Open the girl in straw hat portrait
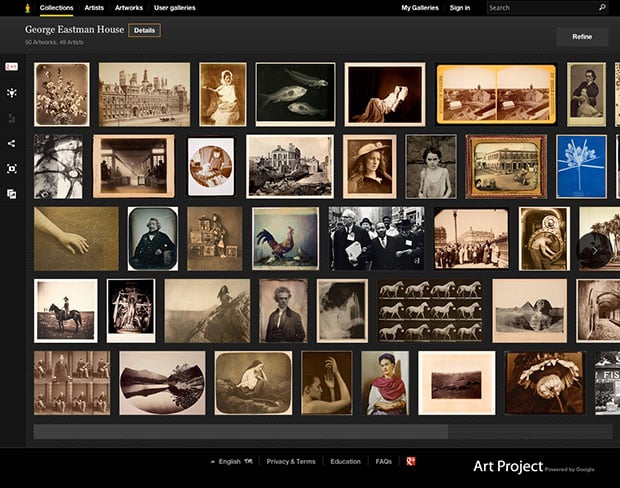 [370, 166]
